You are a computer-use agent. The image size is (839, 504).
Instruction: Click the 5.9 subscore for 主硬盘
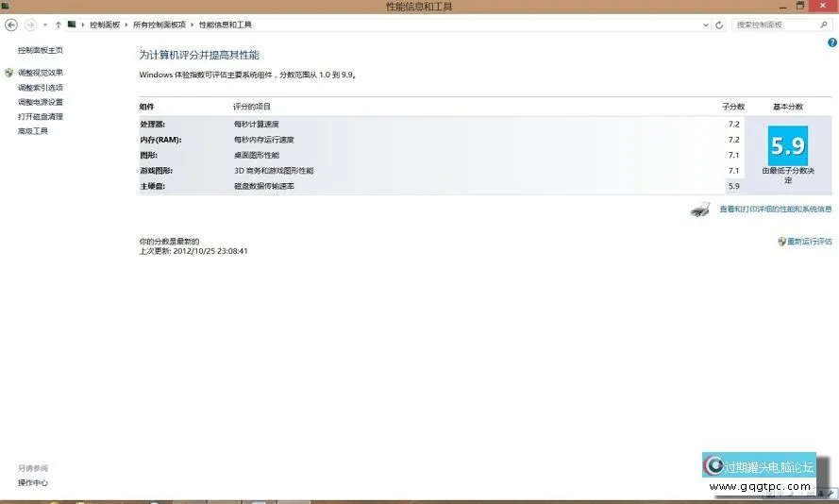pos(733,186)
